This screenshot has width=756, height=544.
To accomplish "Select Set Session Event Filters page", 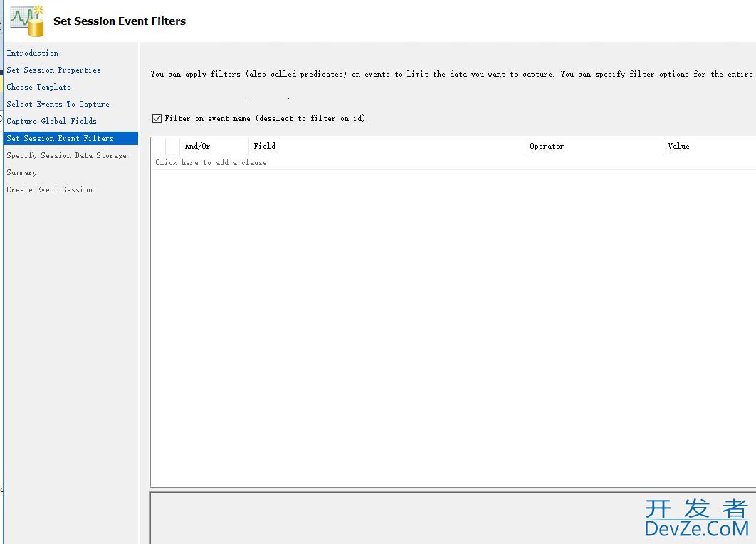I will tap(70, 138).
